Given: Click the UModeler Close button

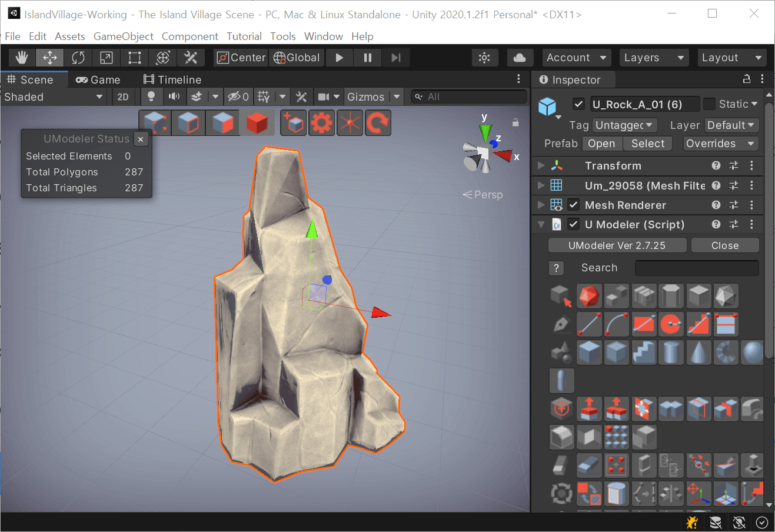Looking at the screenshot, I should (725, 245).
